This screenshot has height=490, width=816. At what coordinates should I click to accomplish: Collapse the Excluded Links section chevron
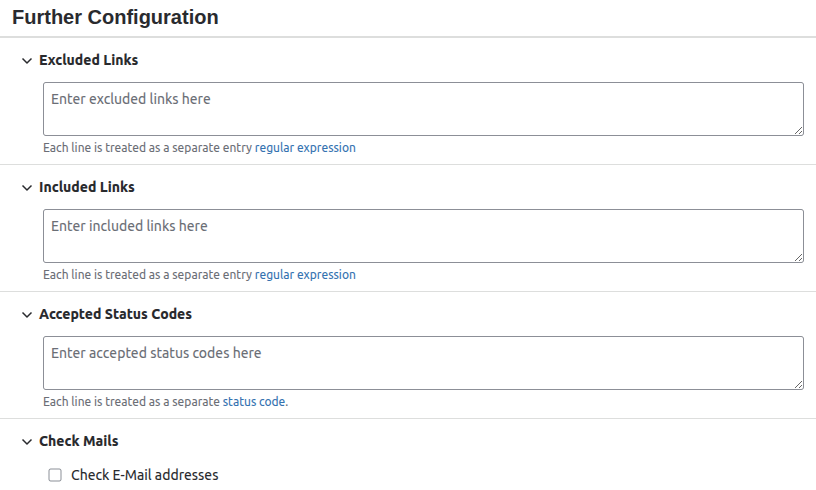pyautogui.click(x=27, y=61)
